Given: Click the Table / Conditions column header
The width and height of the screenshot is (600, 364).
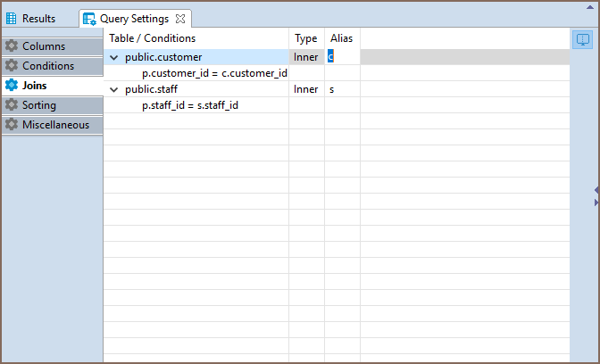Looking at the screenshot, I should click(152, 38).
